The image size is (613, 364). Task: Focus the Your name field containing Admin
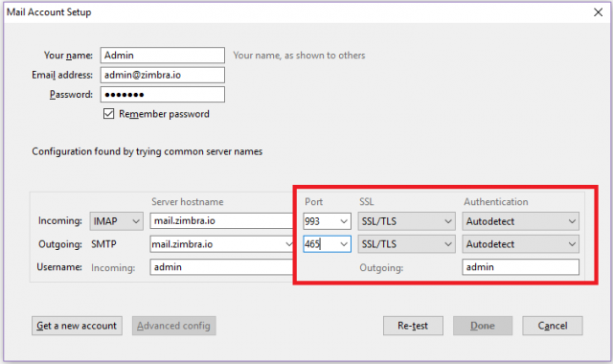click(163, 56)
